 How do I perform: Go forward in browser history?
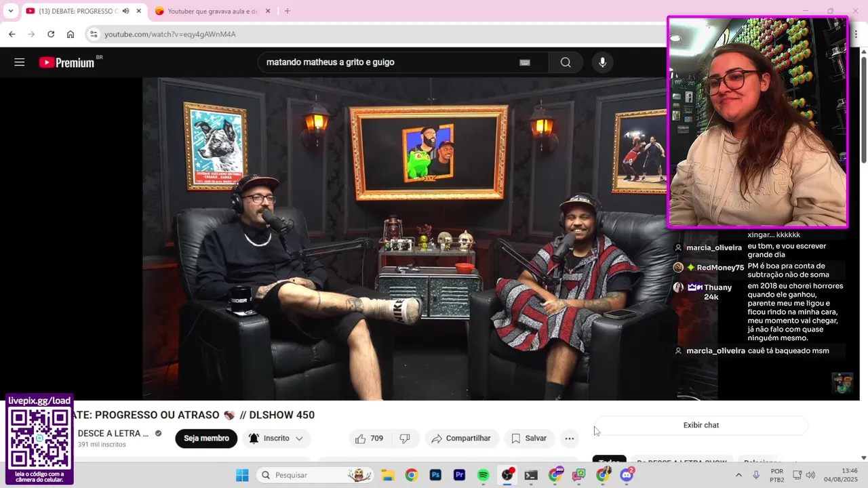[x=31, y=34]
